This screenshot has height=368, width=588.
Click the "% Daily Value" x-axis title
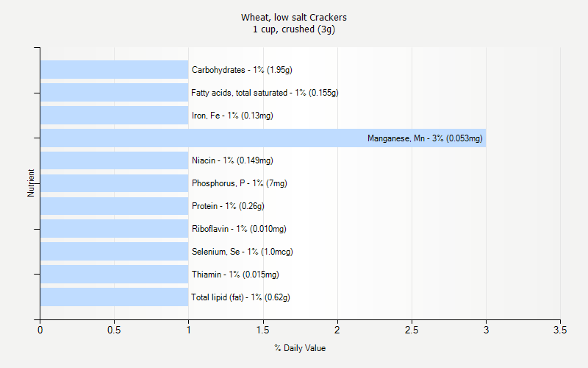300,348
